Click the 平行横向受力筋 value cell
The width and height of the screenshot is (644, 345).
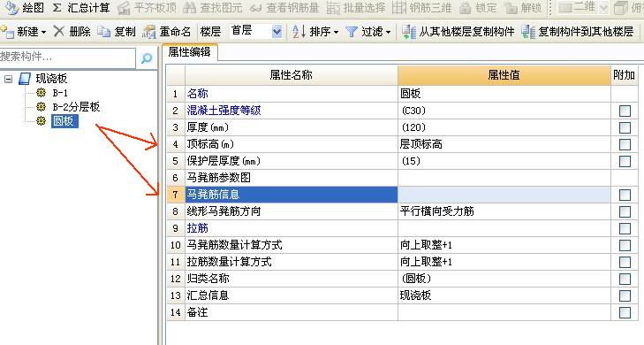pos(504,211)
